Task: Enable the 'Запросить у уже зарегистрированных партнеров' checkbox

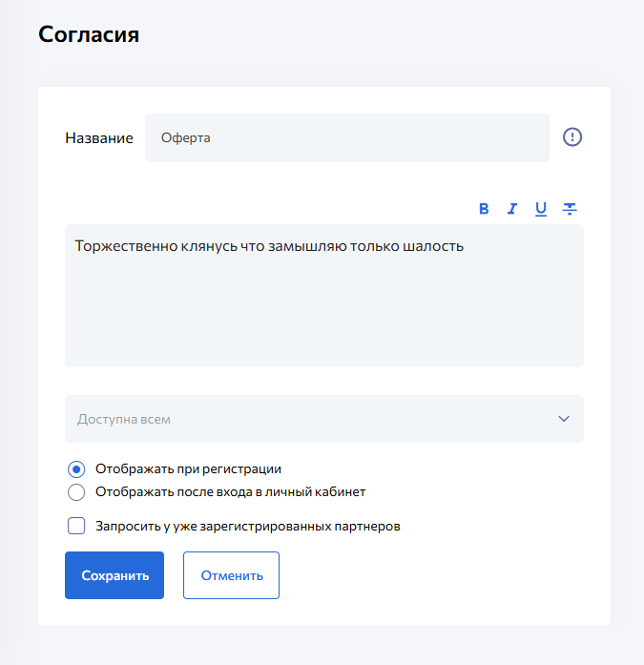Action: coord(76,526)
